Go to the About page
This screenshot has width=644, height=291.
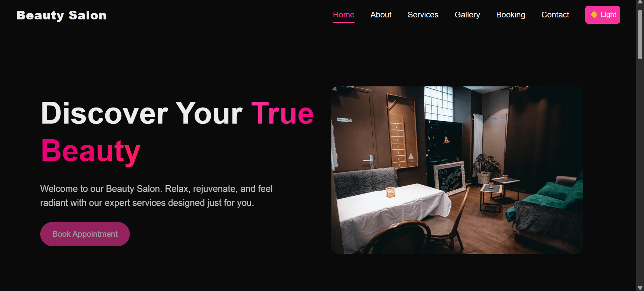[381, 15]
